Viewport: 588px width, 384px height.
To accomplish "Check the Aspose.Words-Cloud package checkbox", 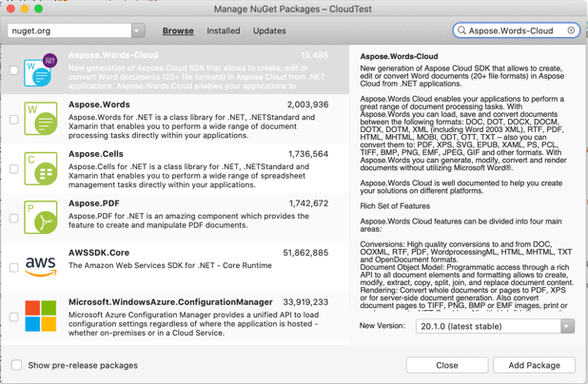I will [14, 70].
